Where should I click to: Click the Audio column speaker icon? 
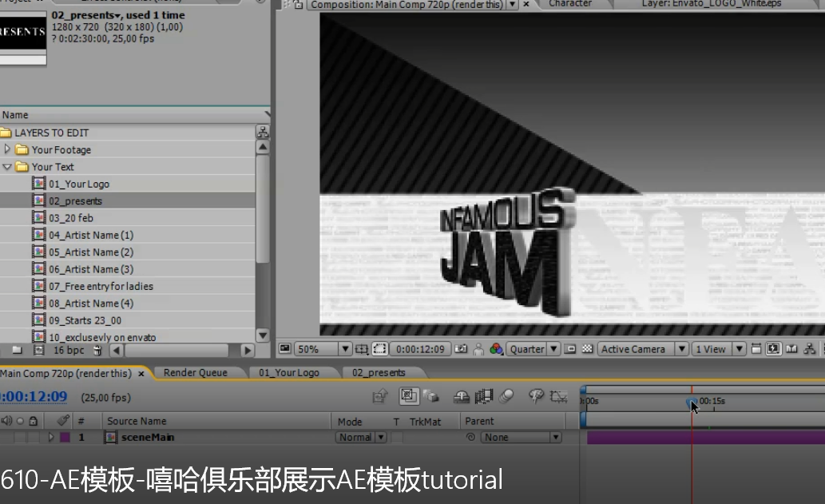click(x=6, y=421)
